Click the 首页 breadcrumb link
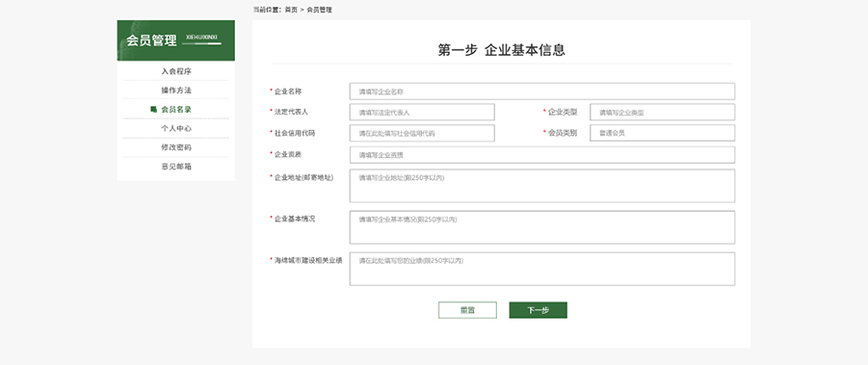This screenshot has height=365, width=868. point(291,10)
